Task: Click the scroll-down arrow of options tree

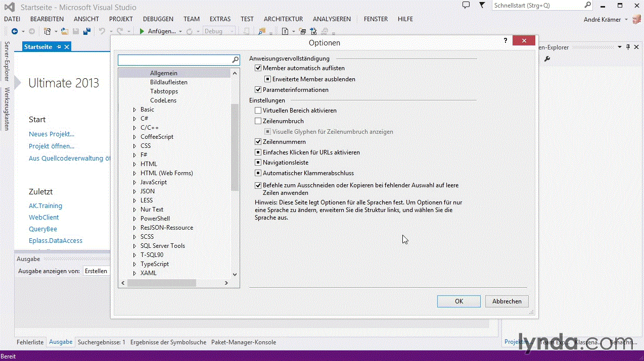Action: pyautogui.click(x=235, y=275)
